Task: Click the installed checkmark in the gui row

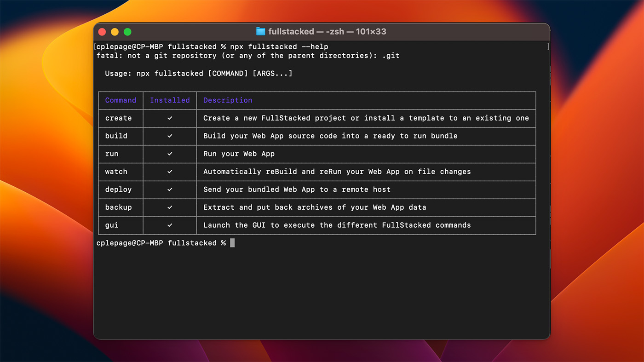Action: tap(170, 225)
